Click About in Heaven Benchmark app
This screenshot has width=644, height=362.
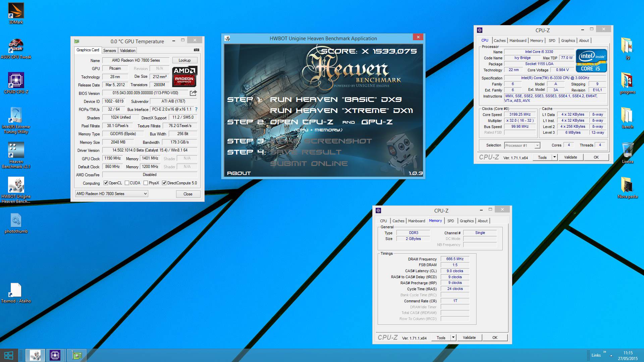(x=239, y=173)
